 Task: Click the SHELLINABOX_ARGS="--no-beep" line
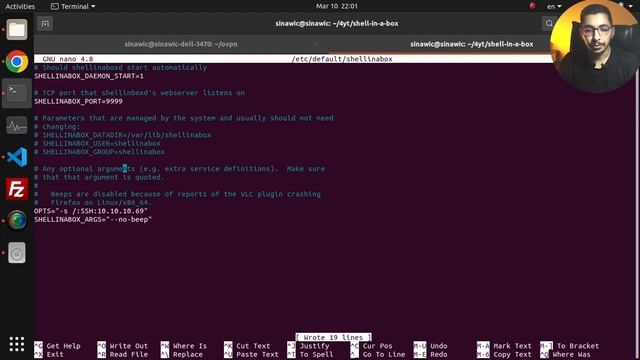[x=93, y=220]
